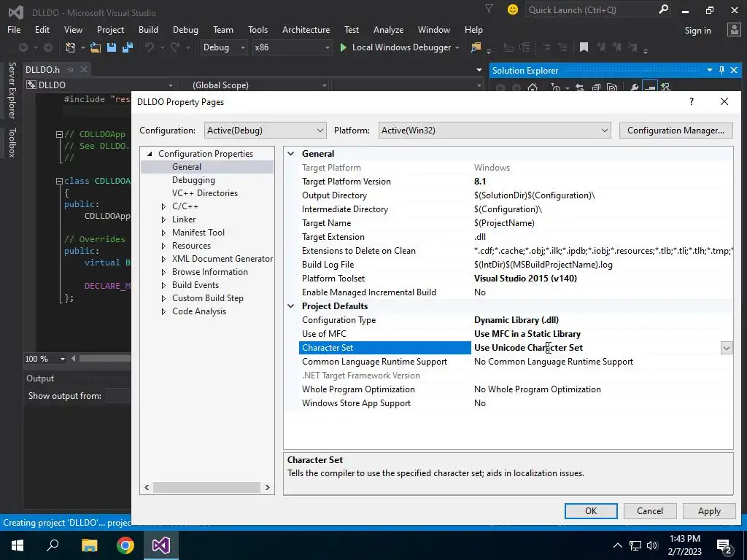Click the Home icon in Solution Explorer
The image size is (747, 560).
[x=533, y=87]
